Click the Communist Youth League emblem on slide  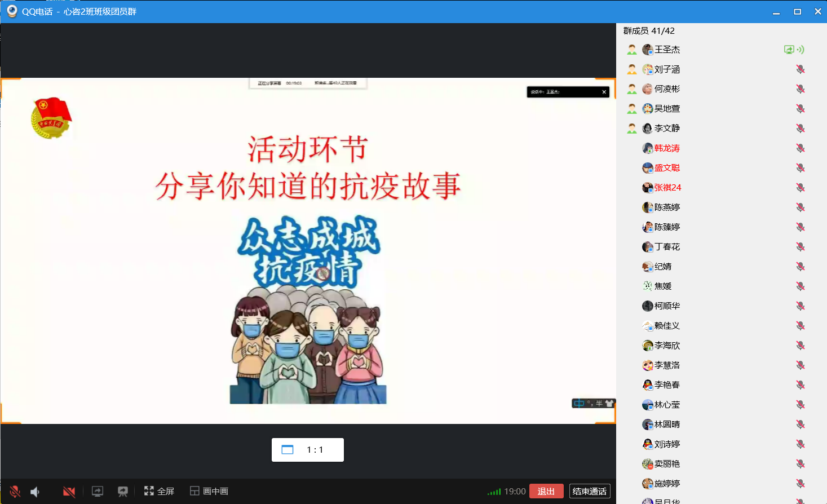(x=51, y=118)
